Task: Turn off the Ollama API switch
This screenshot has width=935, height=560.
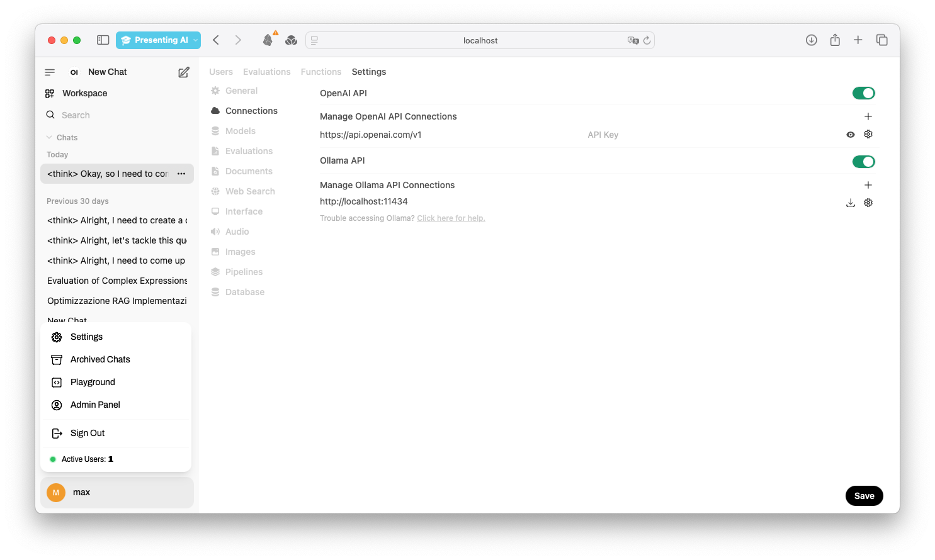Action: [x=863, y=162]
